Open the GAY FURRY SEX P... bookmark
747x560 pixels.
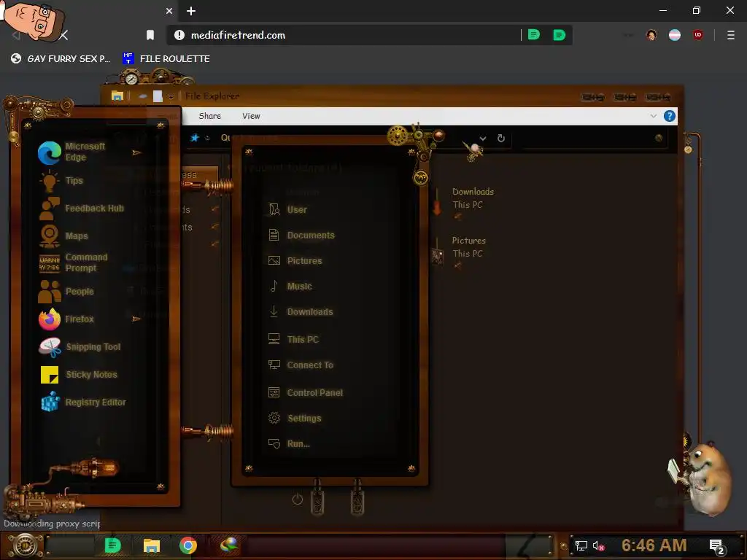[x=61, y=58]
